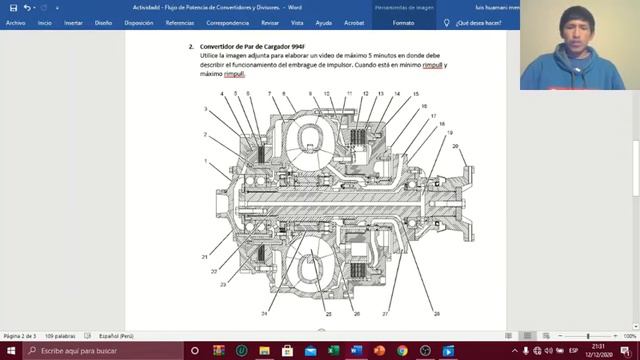The height and width of the screenshot is (360, 640).
Task: Open the Windows Start menu
Action: tap(11, 351)
